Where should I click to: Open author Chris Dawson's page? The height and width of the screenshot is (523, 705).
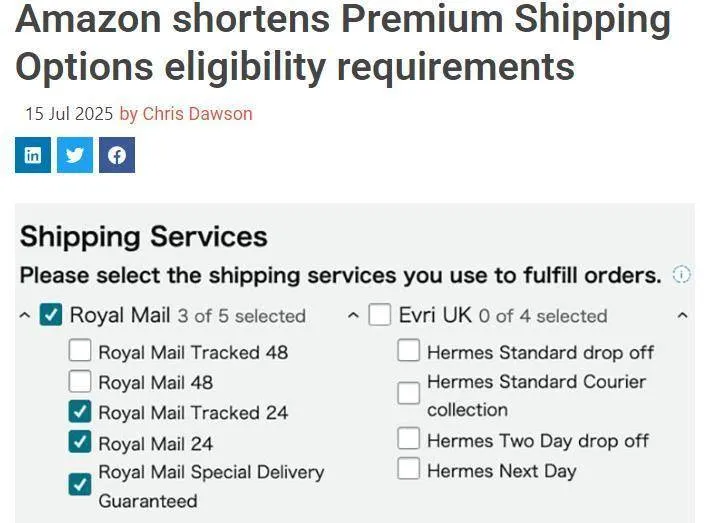coord(197,114)
